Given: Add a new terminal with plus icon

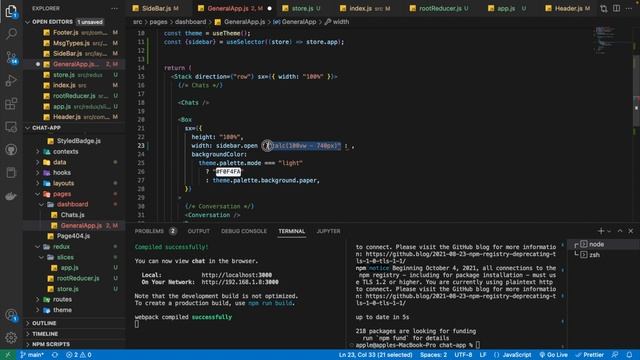Looking at the screenshot, I should coord(600,231).
